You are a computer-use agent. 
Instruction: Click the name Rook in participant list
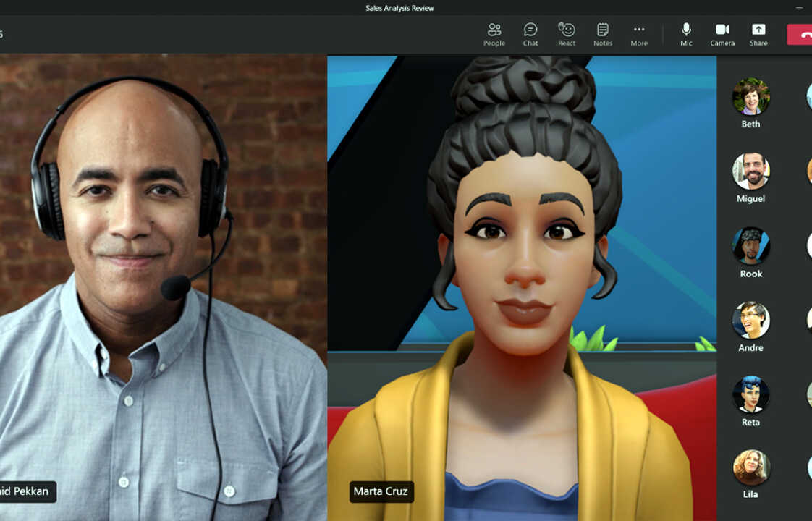pos(751,274)
